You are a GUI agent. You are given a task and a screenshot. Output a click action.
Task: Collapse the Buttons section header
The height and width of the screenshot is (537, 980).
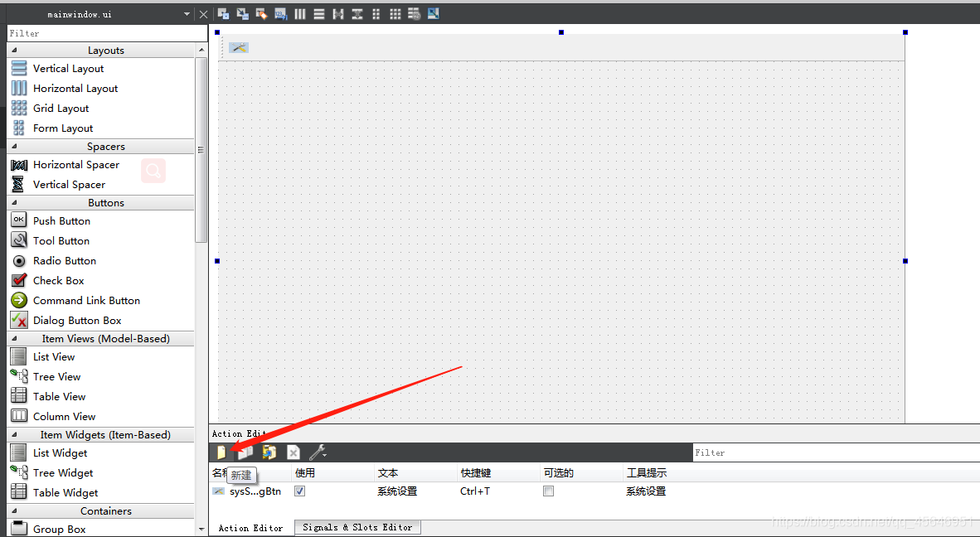click(105, 201)
